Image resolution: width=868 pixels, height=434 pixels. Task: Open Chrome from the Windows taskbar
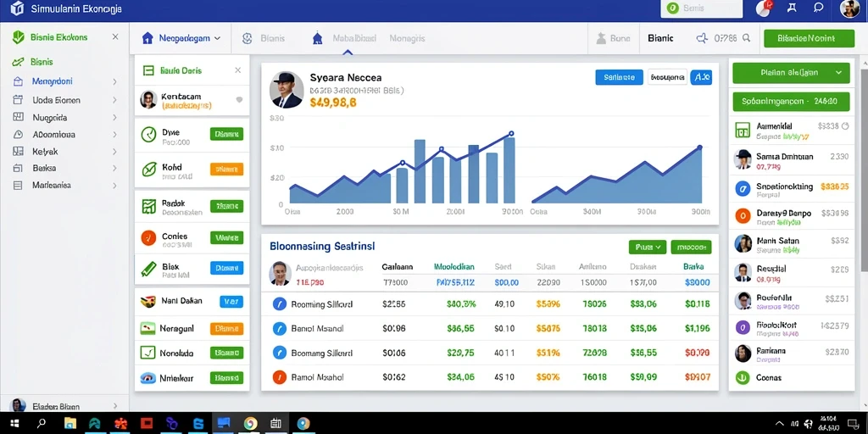click(250, 424)
